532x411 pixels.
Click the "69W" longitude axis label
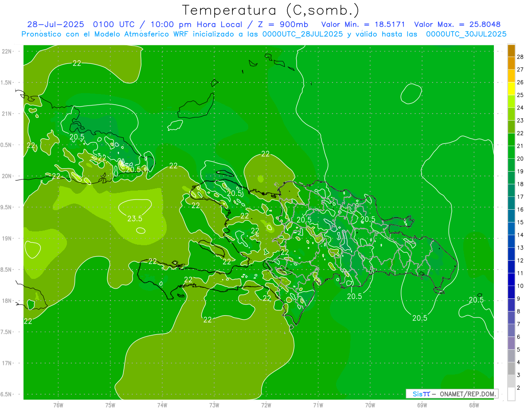click(x=422, y=405)
